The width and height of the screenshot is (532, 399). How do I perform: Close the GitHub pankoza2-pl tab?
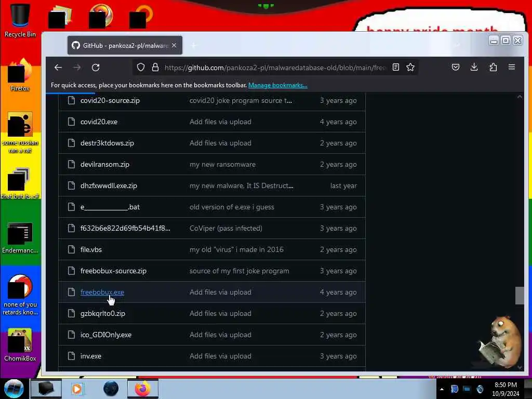click(x=174, y=45)
